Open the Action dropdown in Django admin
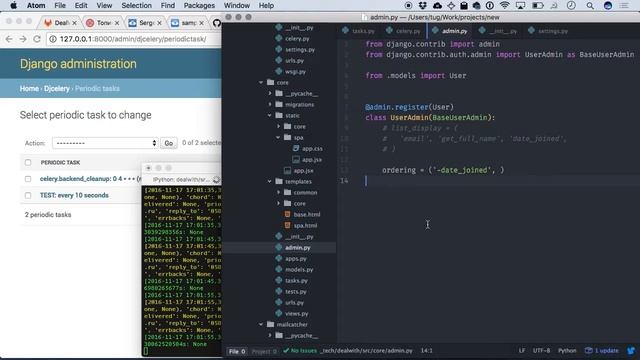 (105, 143)
